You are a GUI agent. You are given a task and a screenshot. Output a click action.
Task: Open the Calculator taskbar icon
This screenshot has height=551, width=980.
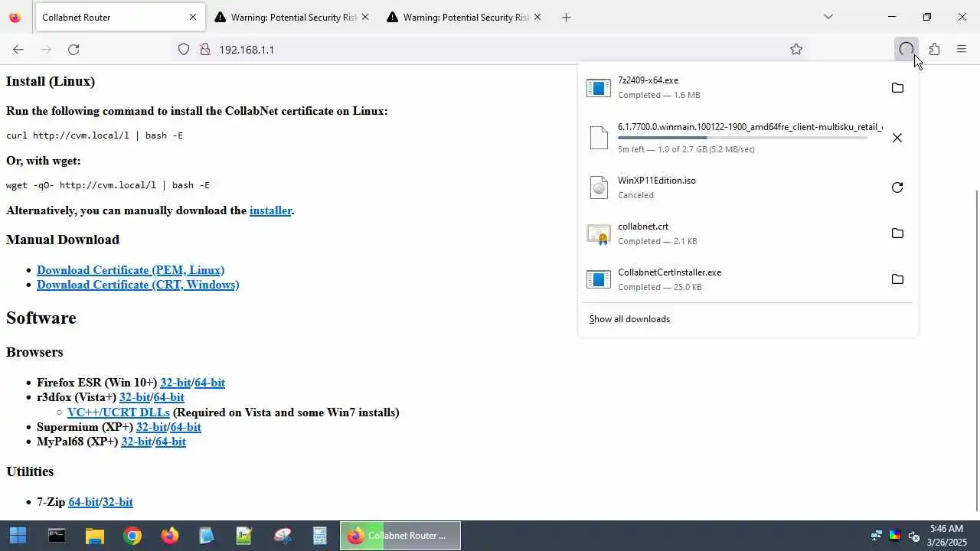tap(320, 536)
